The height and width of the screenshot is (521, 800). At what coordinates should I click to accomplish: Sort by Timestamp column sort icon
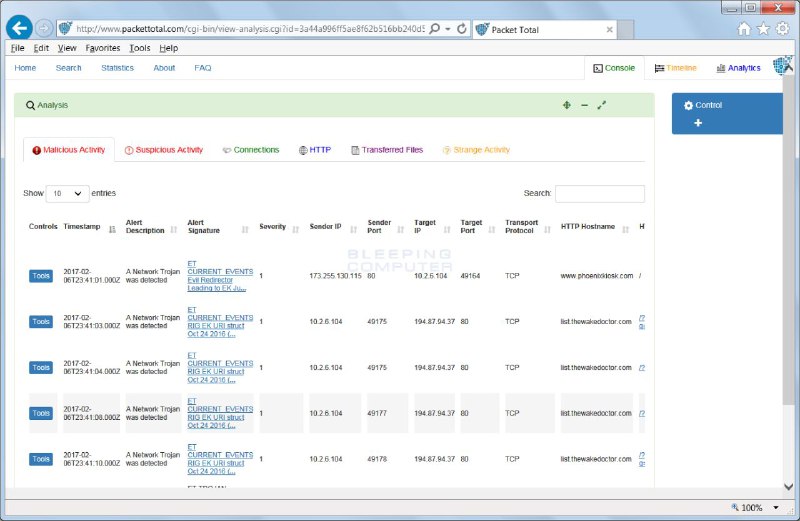coord(112,230)
